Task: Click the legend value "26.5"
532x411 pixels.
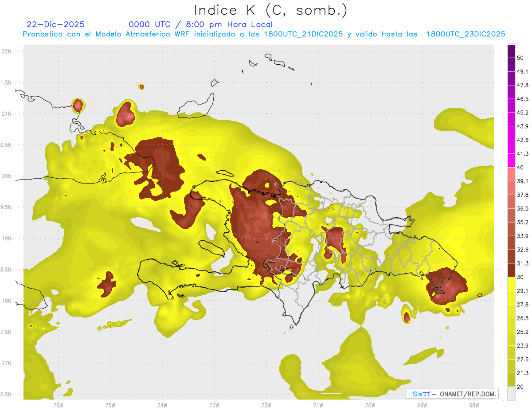Action: (x=523, y=318)
